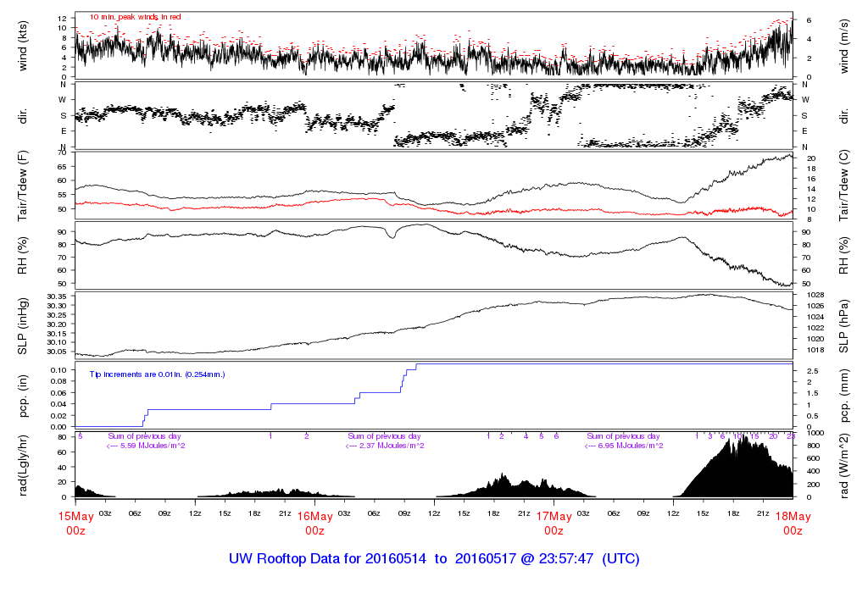868x593 pixels.
Task: Click the "6.95 MJoules/m^2" daily sum text
Action: (x=631, y=446)
